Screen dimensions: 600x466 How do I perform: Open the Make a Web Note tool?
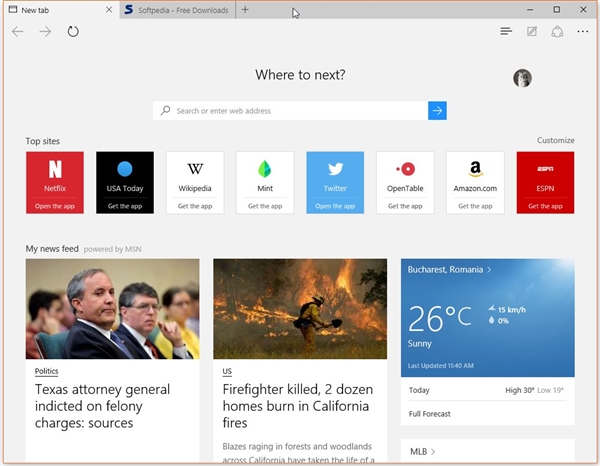(x=532, y=32)
